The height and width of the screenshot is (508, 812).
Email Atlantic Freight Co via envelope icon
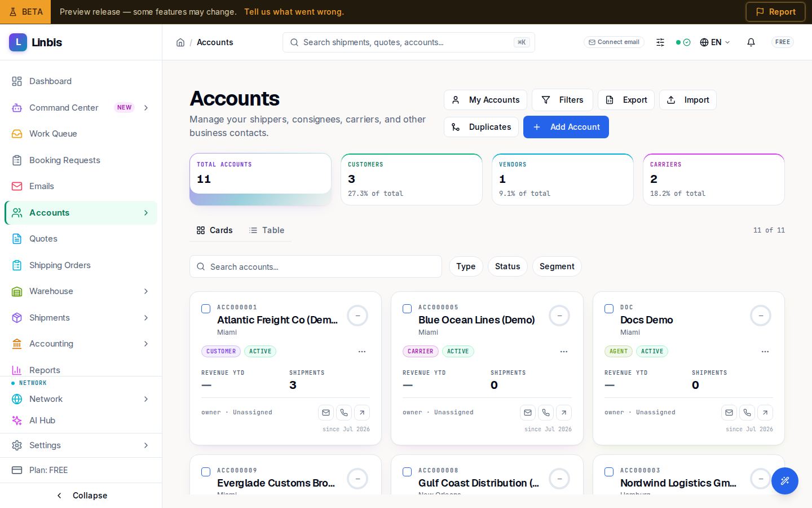pyautogui.click(x=326, y=413)
